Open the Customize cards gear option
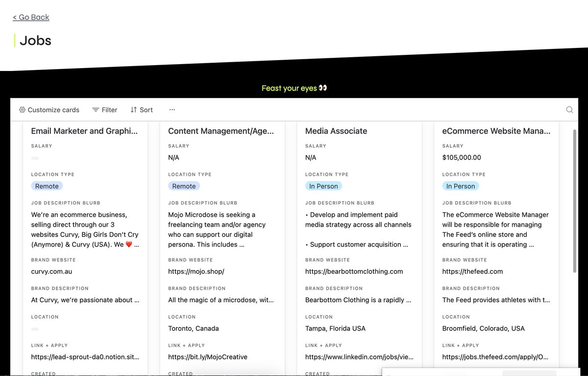The image size is (588, 376). [49, 110]
